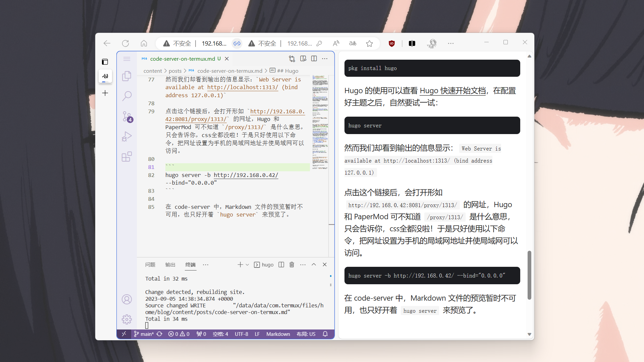Image resolution: width=644 pixels, height=362 pixels.
Task: Open markdown preview to the side
Action: pyautogui.click(x=303, y=59)
